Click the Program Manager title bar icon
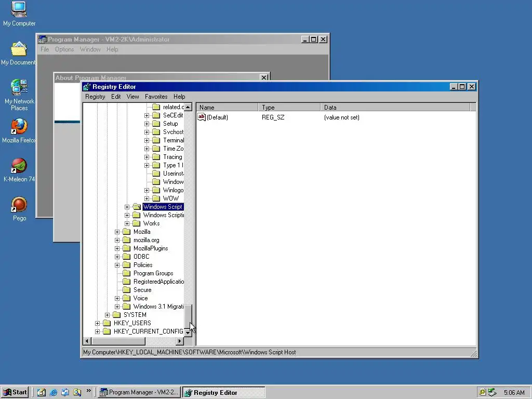 [42, 39]
